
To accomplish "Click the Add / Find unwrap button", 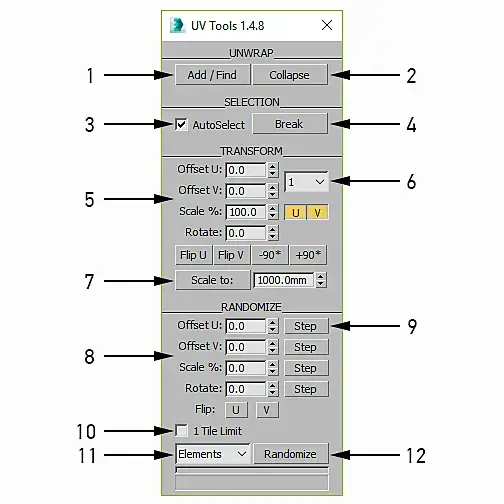I will pos(212,75).
